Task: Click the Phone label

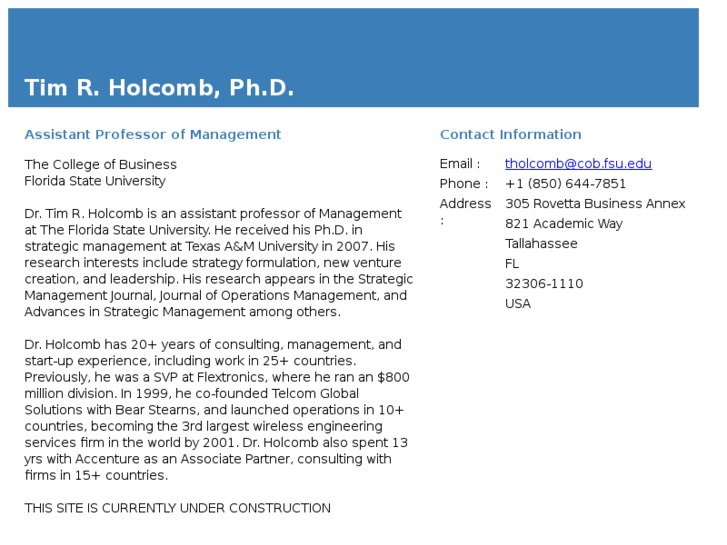Action: pos(464,184)
